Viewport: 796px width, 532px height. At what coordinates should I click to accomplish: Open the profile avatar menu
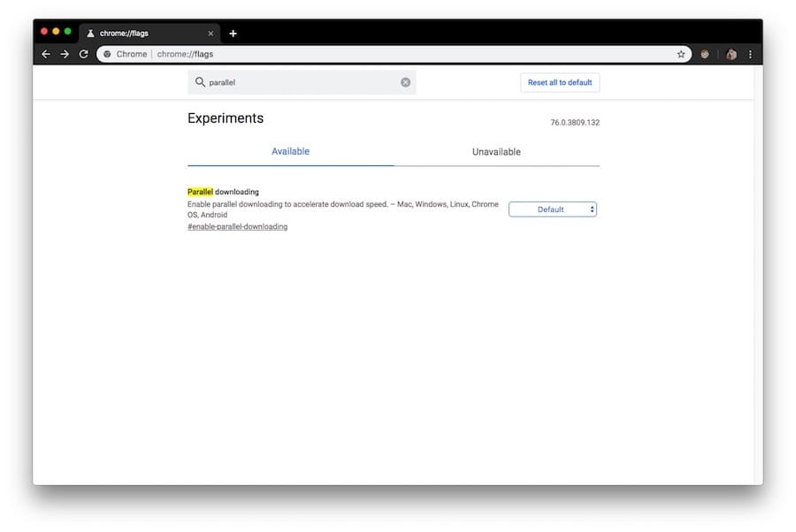pos(731,54)
